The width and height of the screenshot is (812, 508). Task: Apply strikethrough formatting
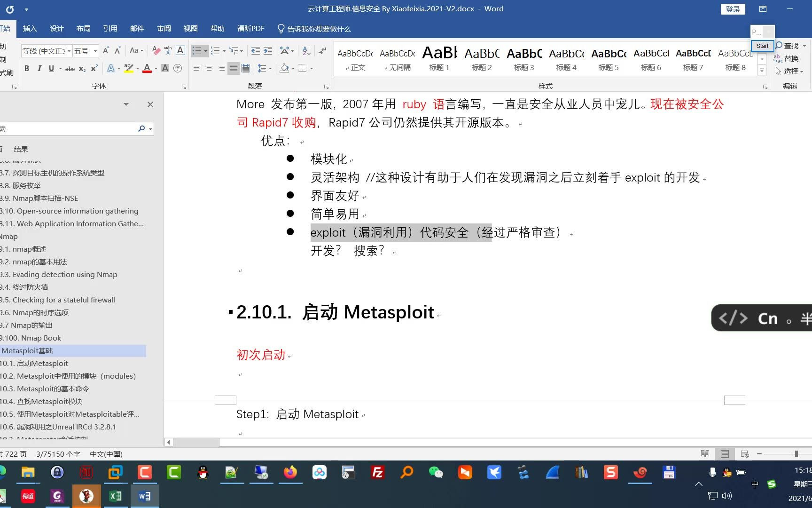pos(69,68)
